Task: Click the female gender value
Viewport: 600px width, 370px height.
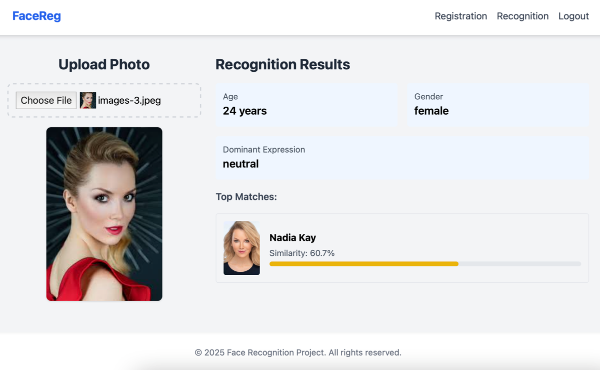Action: tap(431, 111)
